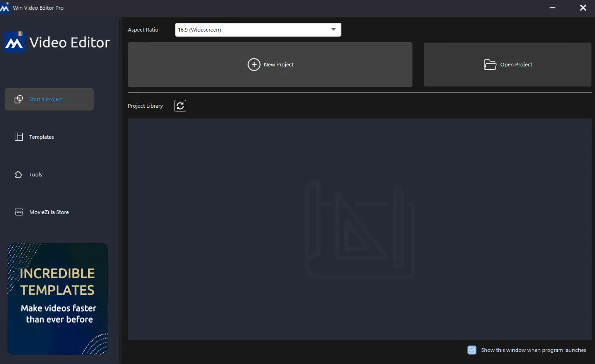Viewport: 595px width, 364px height.
Task: Click the Project Library label
Action: tap(145, 106)
